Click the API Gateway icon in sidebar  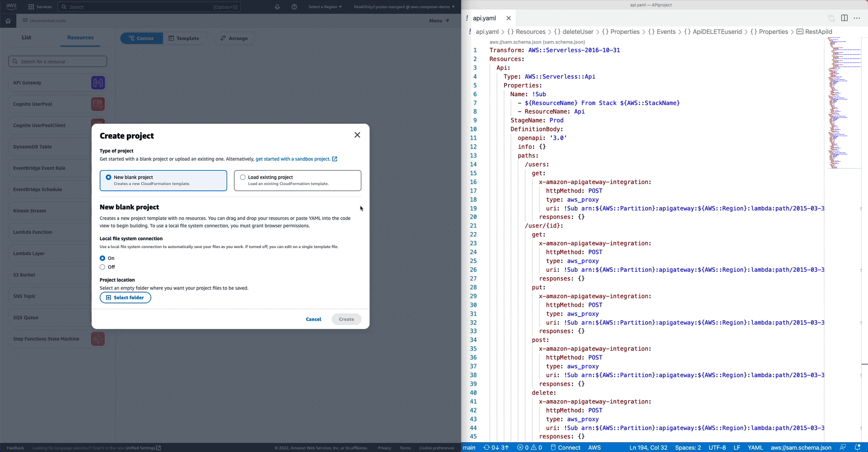click(x=98, y=82)
